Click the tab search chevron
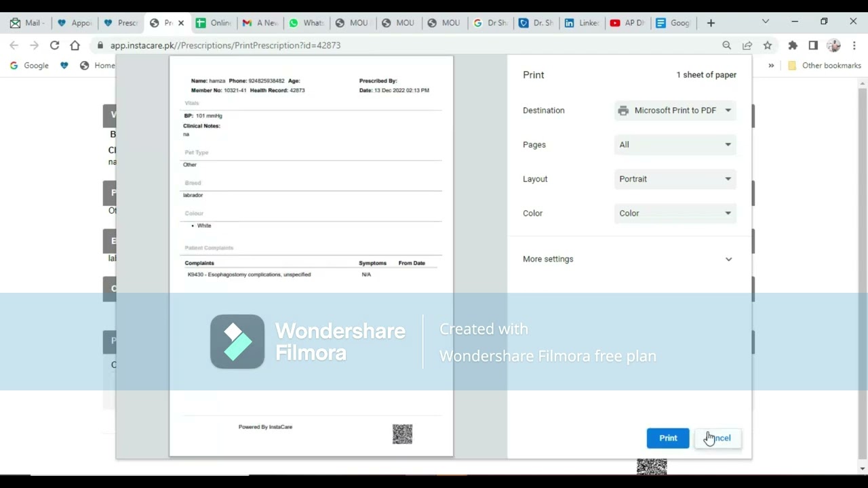Image resolution: width=868 pixels, height=488 pixels. [x=766, y=22]
